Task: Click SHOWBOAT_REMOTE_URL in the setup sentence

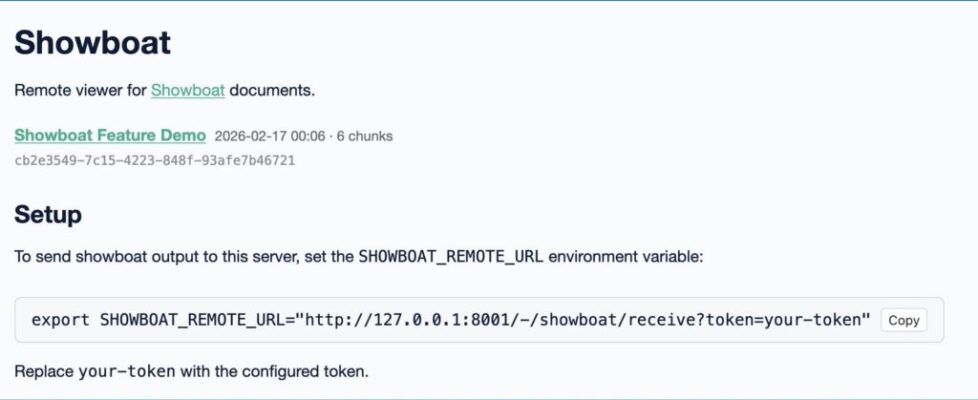Action: [450, 256]
